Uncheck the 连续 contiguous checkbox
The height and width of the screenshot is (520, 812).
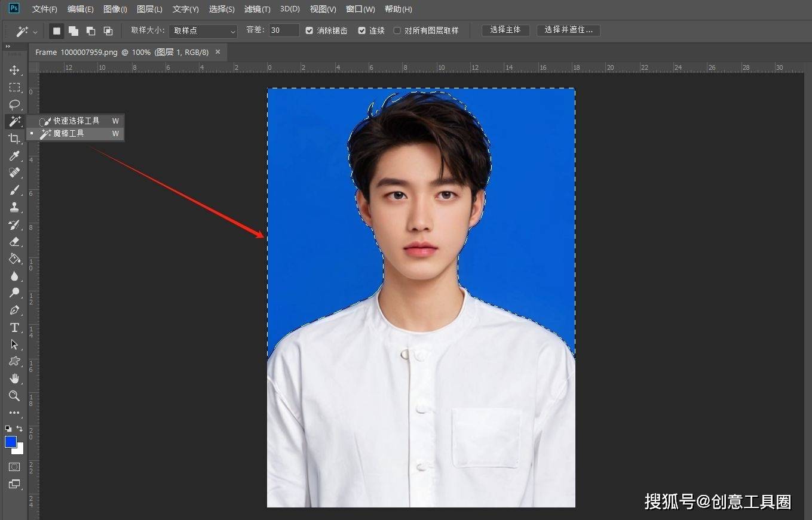(x=361, y=30)
